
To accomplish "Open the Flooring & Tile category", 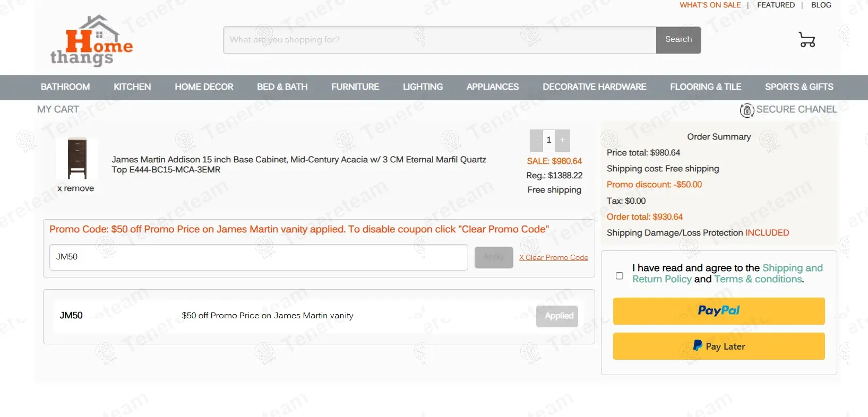I will point(706,87).
